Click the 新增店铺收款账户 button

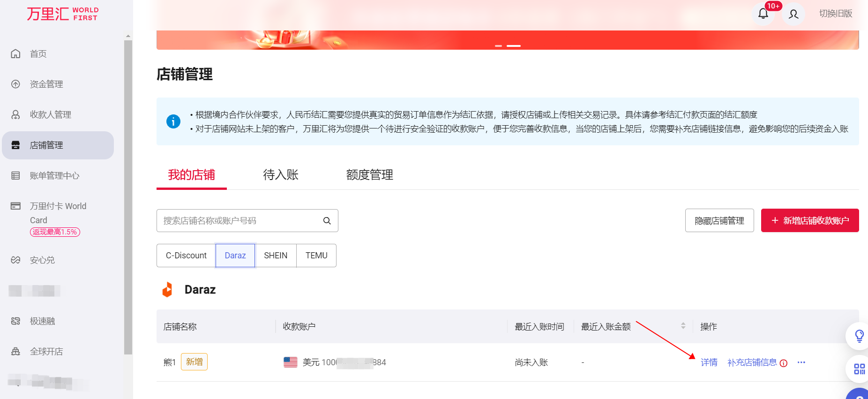[810, 220]
